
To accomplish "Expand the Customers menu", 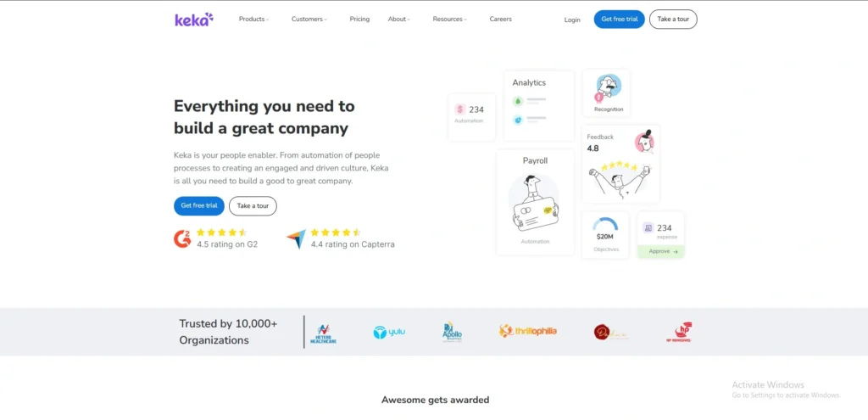I will click(309, 19).
